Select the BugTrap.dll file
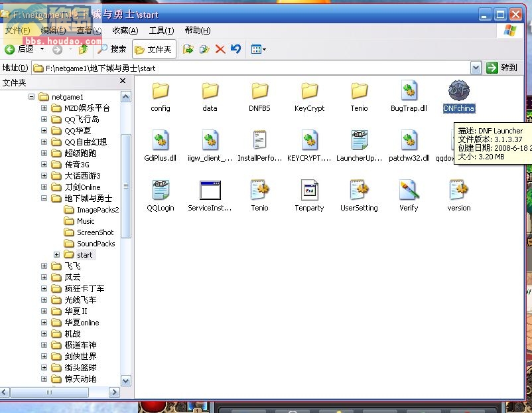 point(409,90)
